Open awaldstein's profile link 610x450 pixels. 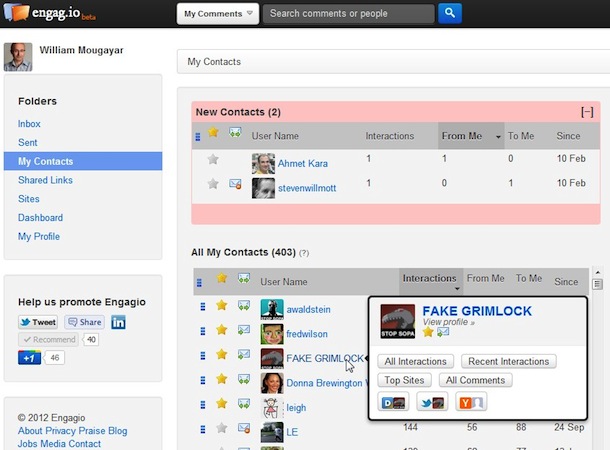(x=309, y=309)
